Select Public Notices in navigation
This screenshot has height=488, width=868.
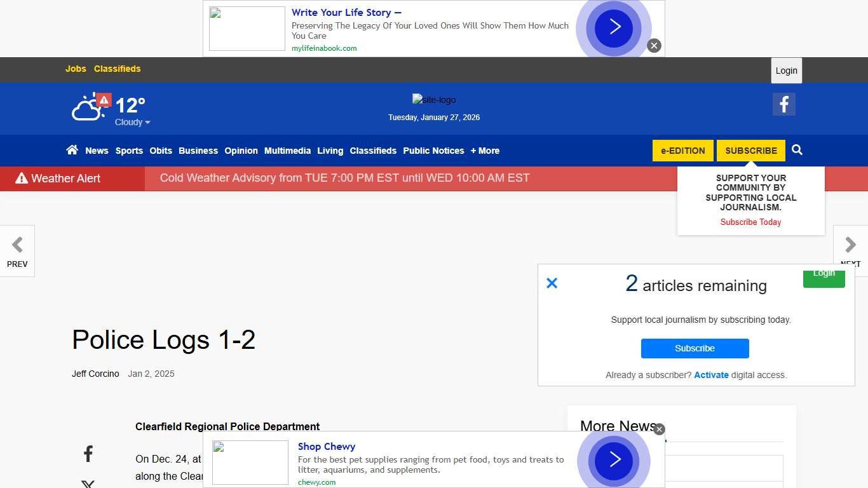pyautogui.click(x=433, y=151)
